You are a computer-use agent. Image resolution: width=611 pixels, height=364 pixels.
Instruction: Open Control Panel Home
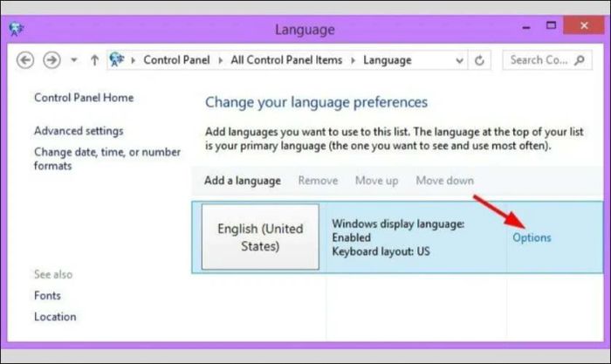coord(84,98)
